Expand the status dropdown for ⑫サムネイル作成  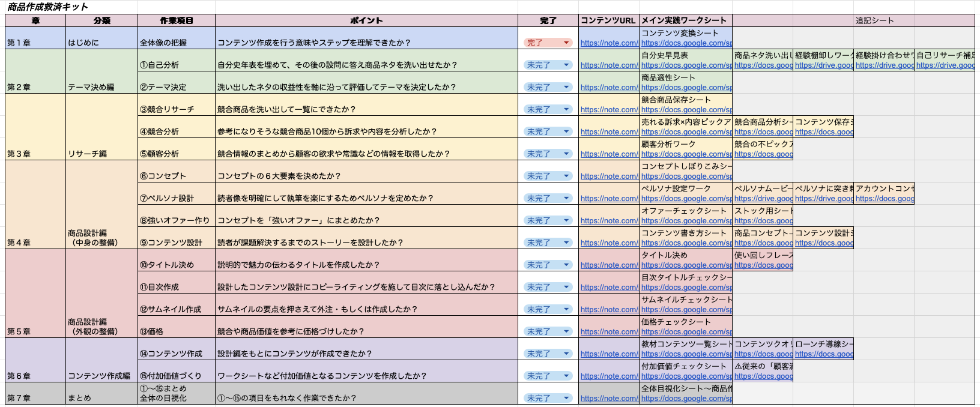pyautogui.click(x=548, y=309)
